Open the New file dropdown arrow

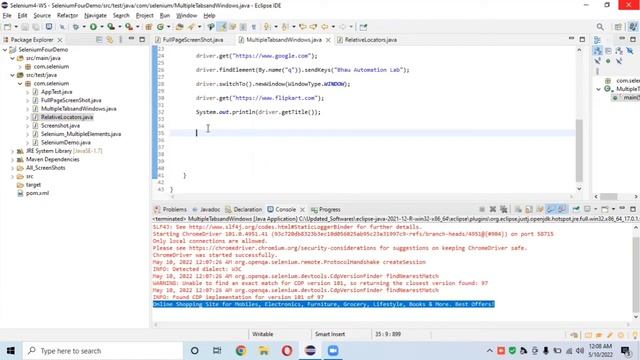(16, 27)
